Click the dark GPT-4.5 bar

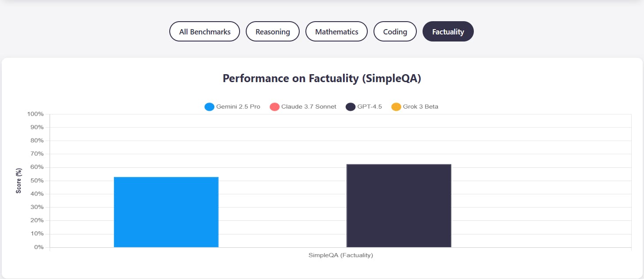[x=399, y=206]
